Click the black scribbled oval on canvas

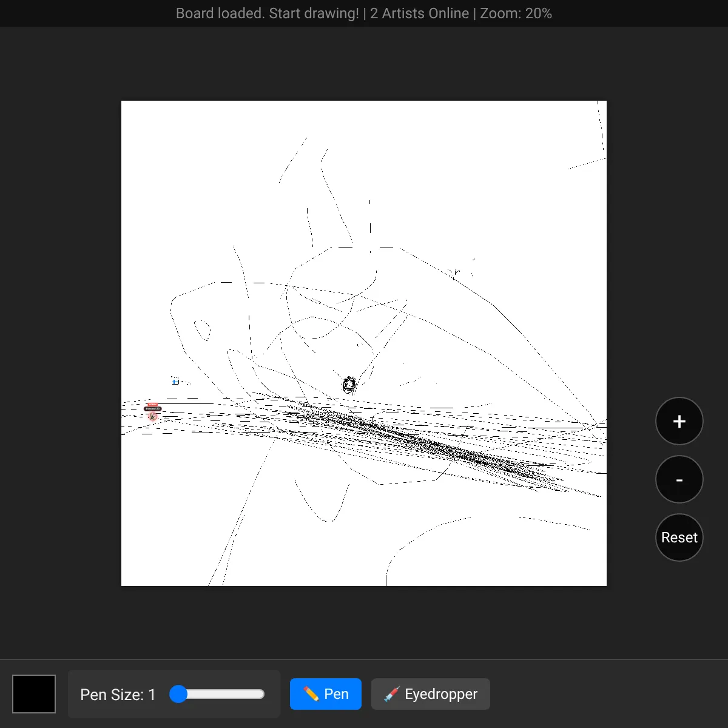[x=349, y=384]
